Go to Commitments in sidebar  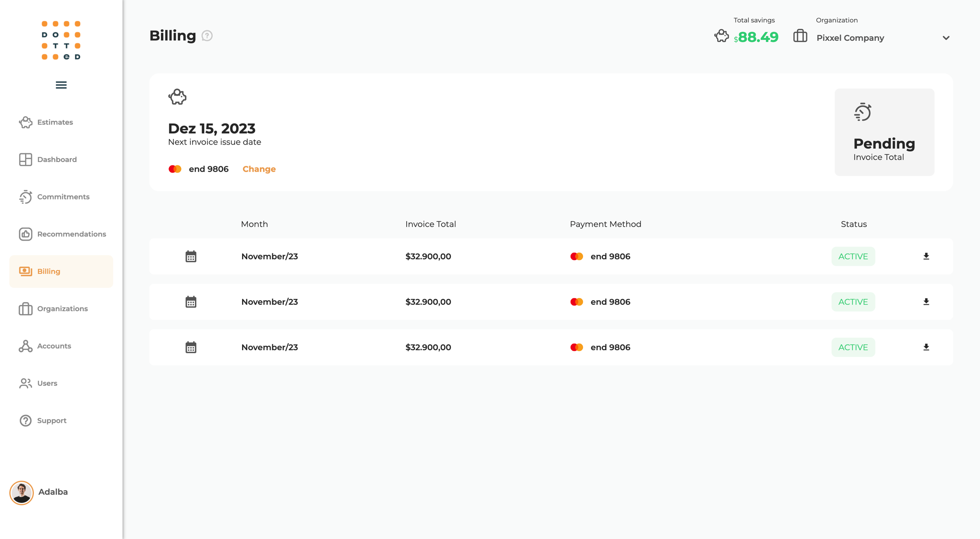coord(63,197)
